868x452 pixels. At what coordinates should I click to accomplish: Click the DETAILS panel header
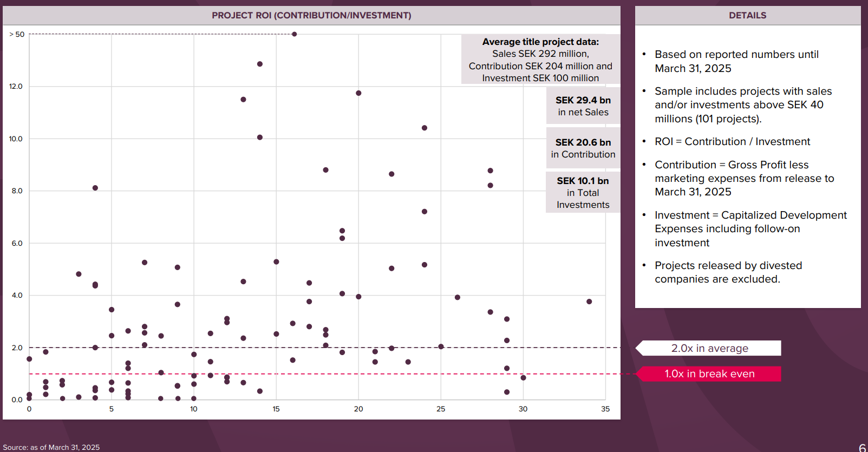[747, 15]
